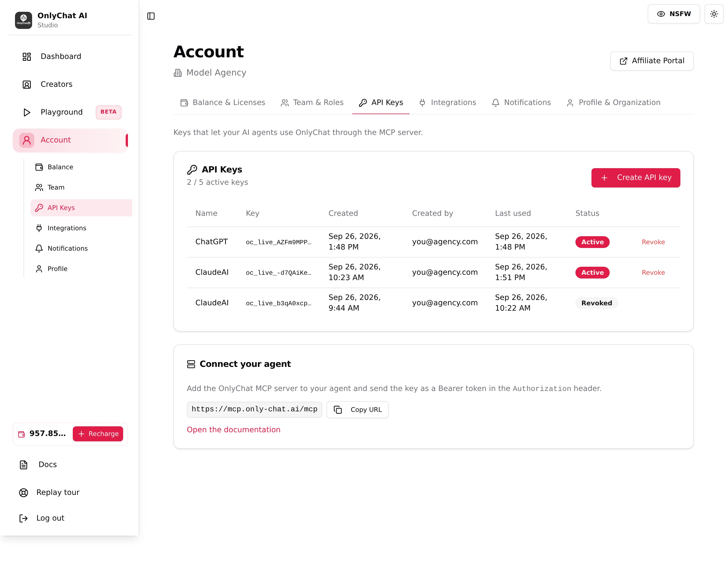The width and height of the screenshot is (728, 587).
Task: Open Dashboard from the sidebar
Action: pyautogui.click(x=70, y=57)
